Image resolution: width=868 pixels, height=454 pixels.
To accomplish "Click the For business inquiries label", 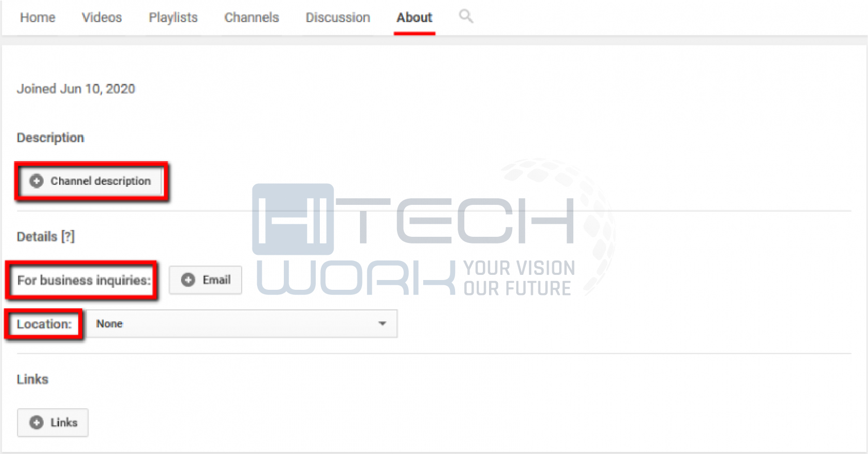I will coord(84,281).
